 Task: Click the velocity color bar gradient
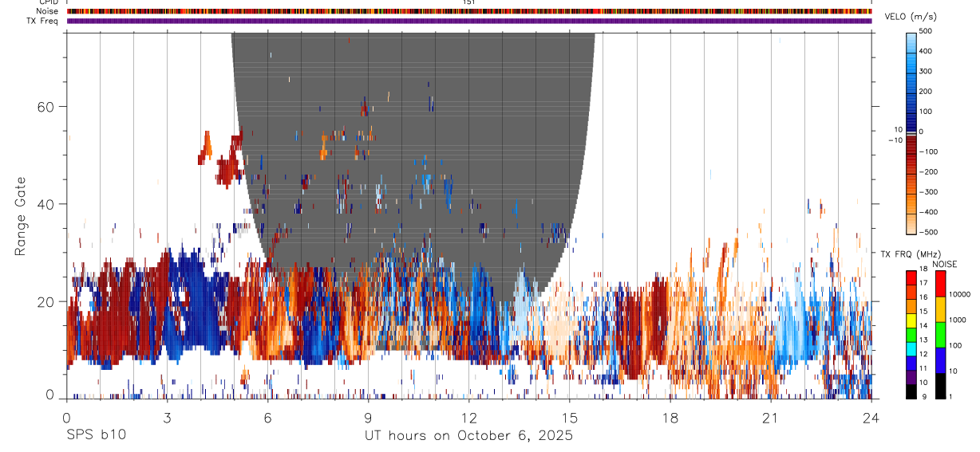[911, 132]
